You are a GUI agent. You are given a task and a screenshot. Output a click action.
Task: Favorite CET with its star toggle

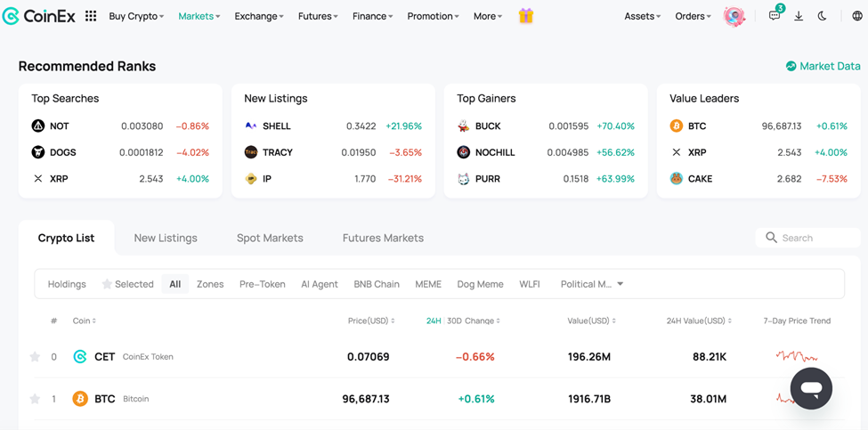[35, 356]
